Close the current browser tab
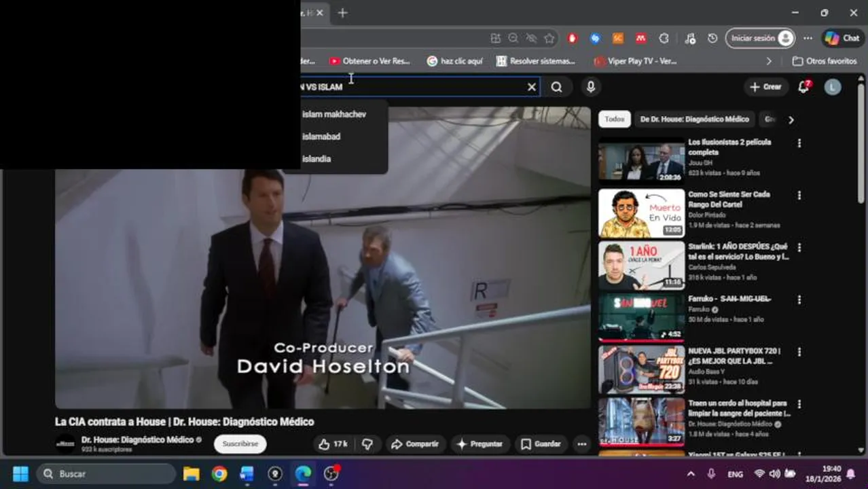Viewport: 868px width, 489px height. [x=320, y=13]
